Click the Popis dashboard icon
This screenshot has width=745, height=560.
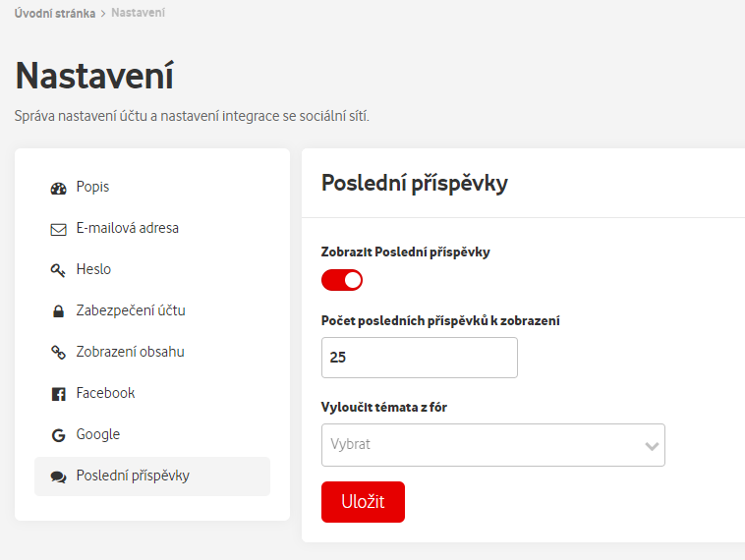pyautogui.click(x=58, y=189)
